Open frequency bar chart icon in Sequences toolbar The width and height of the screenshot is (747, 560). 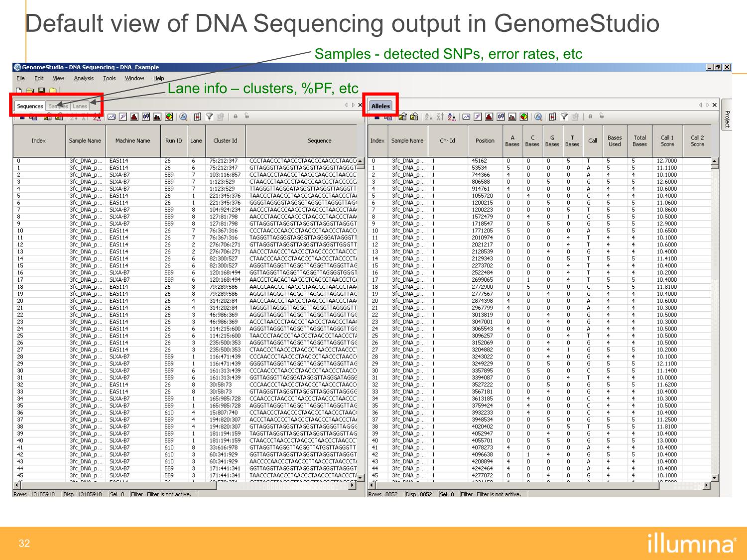point(157,116)
